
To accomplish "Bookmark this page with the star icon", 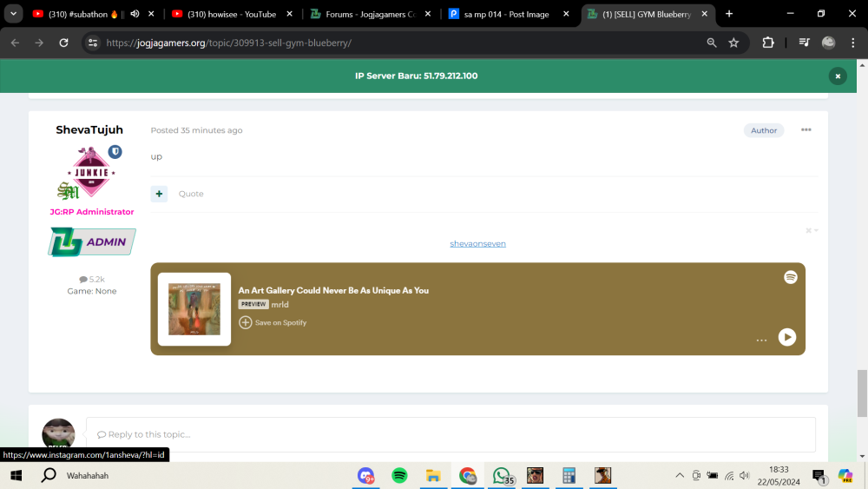I will 733,43.
